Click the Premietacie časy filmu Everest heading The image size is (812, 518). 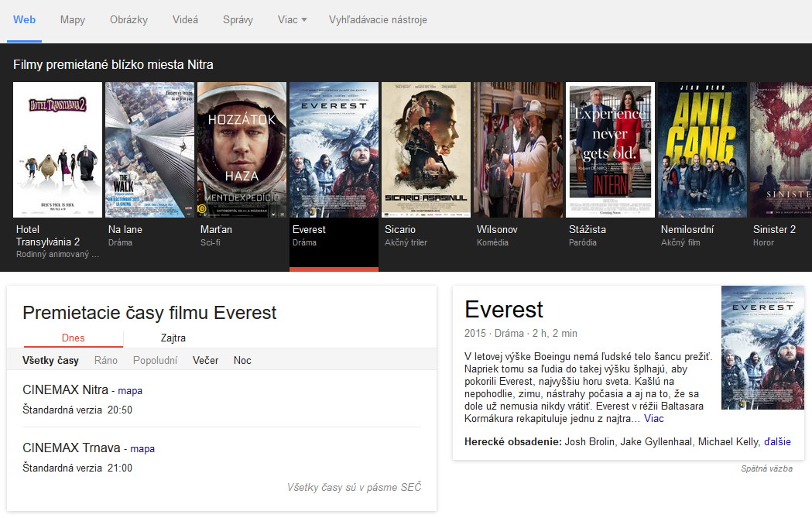(149, 313)
